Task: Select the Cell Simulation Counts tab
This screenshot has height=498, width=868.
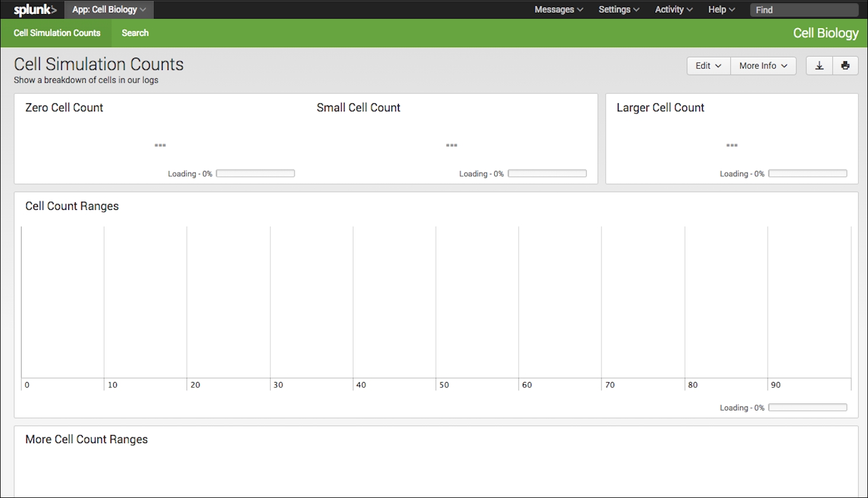Action: [x=57, y=33]
